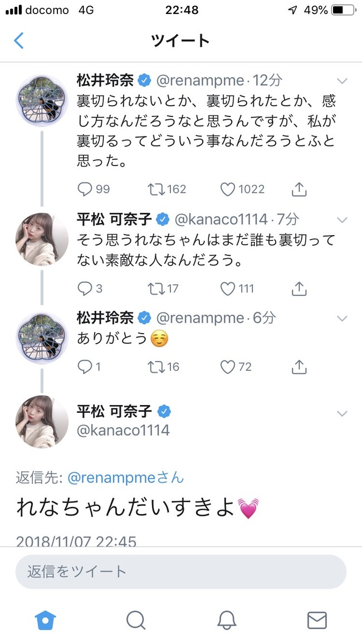Reply to the first tweet with 99 replies
Image resolution: width=362 pixels, height=644 pixels.
tap(85, 189)
